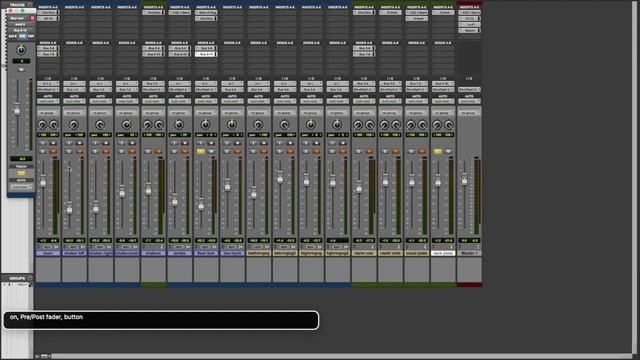
Task: Click the main track volume fader
Action: (43, 182)
